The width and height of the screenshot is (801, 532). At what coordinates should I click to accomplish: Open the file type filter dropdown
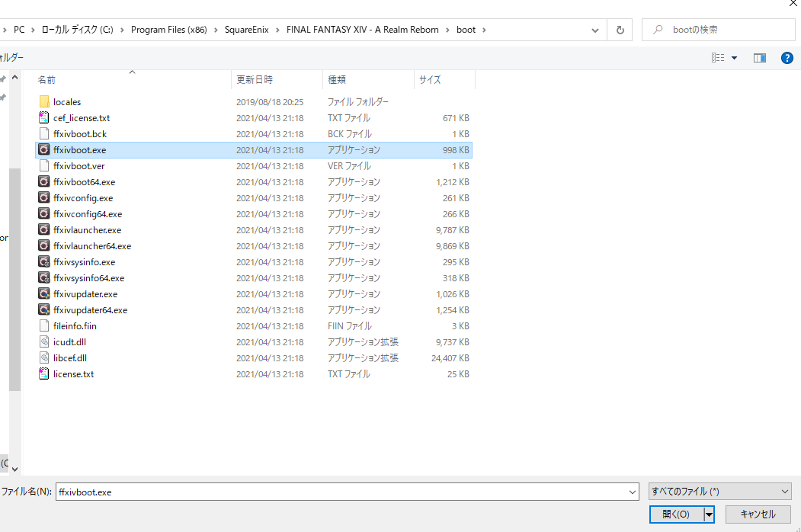click(x=785, y=492)
